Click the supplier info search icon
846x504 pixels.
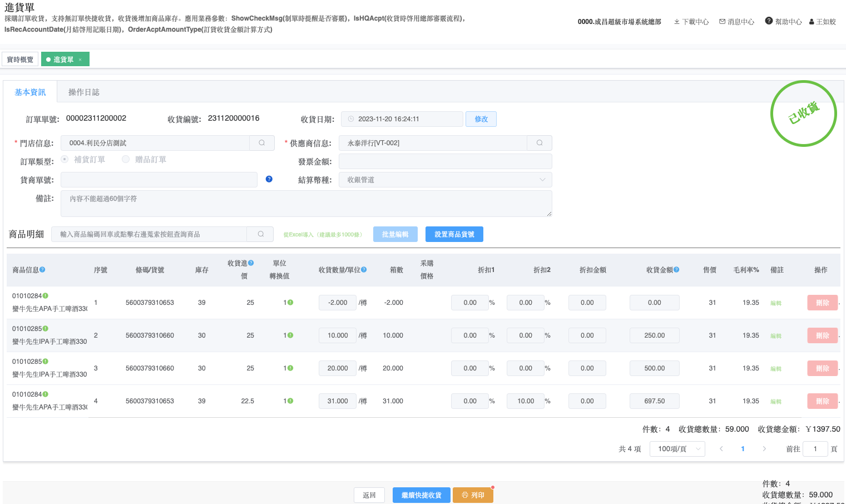539,143
